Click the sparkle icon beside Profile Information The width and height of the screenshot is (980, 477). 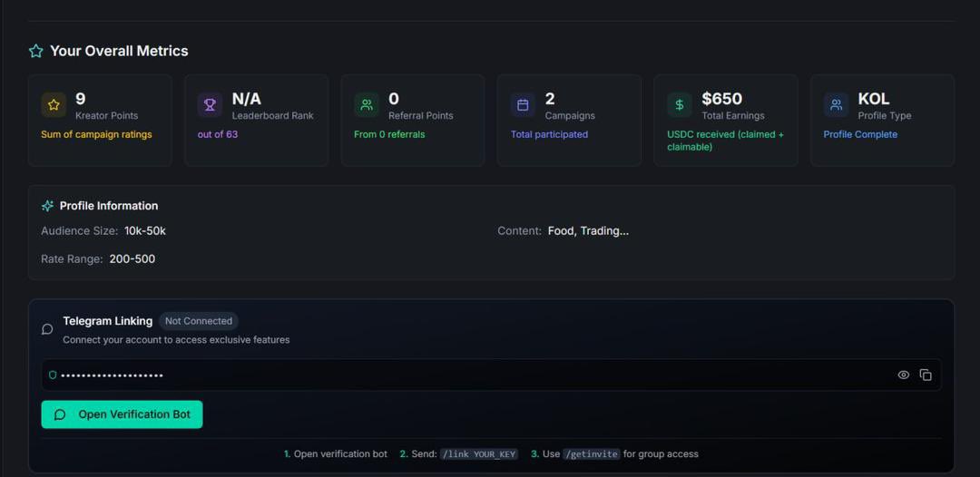pos(47,206)
